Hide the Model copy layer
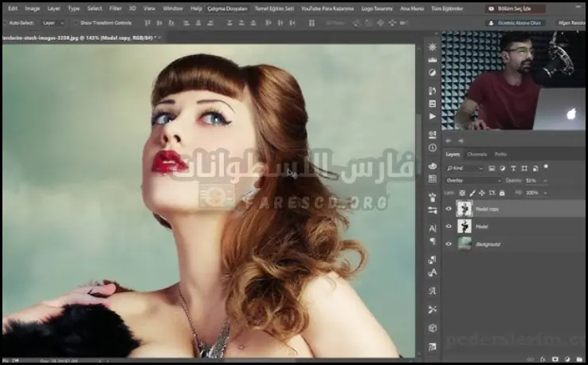The image size is (588, 365). [449, 210]
